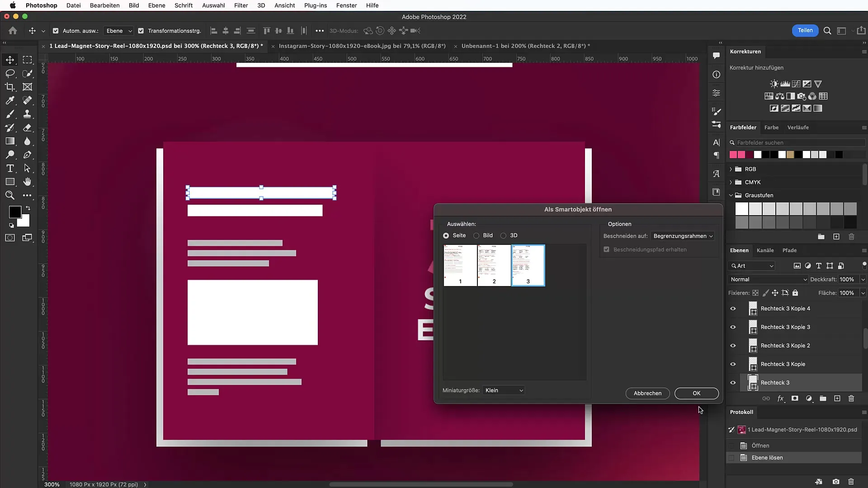This screenshot has width=868, height=488.
Task: Swap foreground and background colors
Action: coord(28,208)
